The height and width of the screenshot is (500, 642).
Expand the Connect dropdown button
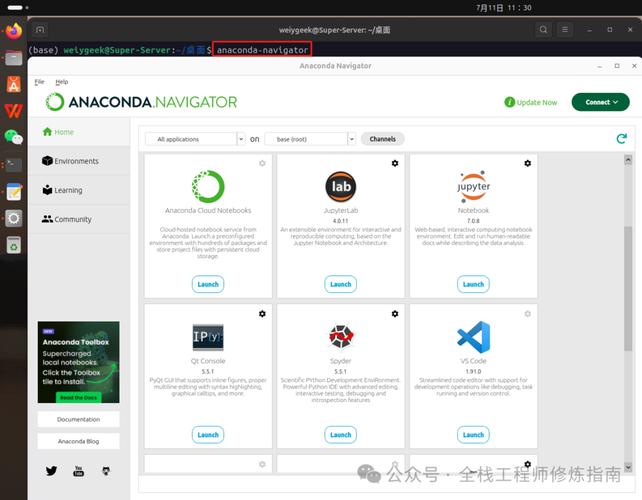point(600,102)
